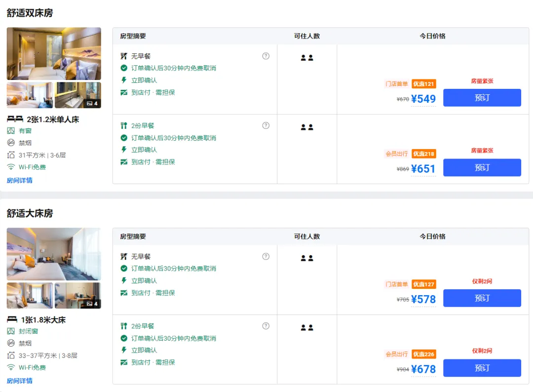Click window icon beside 封闭窗
This screenshot has width=533, height=392.
(11, 331)
